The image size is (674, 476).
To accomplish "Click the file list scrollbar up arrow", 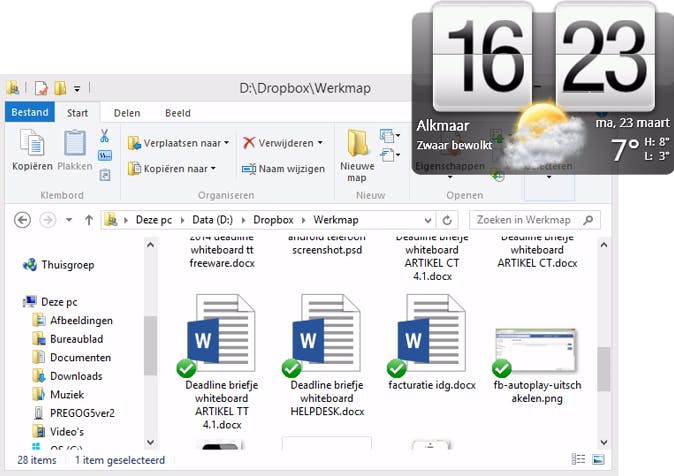I will [x=604, y=245].
